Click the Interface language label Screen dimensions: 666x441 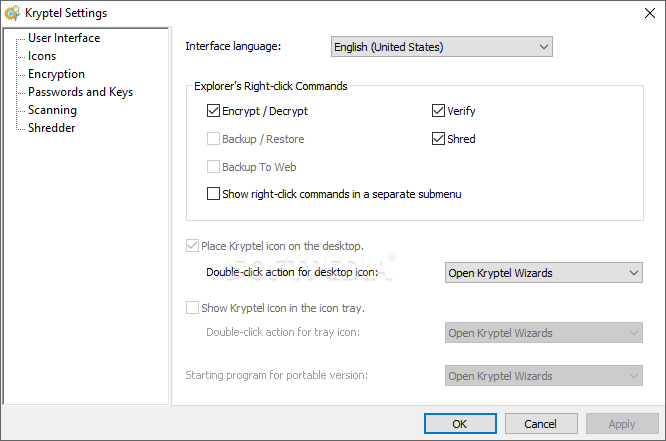pyautogui.click(x=233, y=46)
